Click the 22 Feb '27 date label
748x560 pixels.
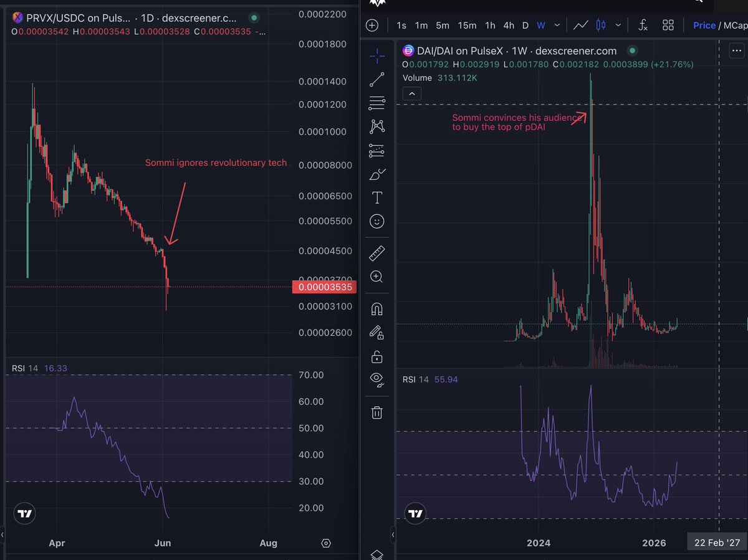click(717, 543)
